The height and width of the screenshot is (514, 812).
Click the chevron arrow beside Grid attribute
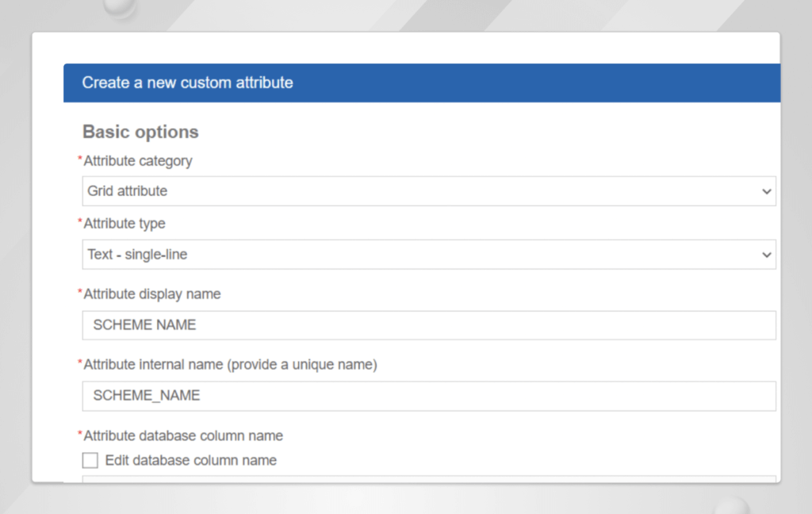pos(766,192)
